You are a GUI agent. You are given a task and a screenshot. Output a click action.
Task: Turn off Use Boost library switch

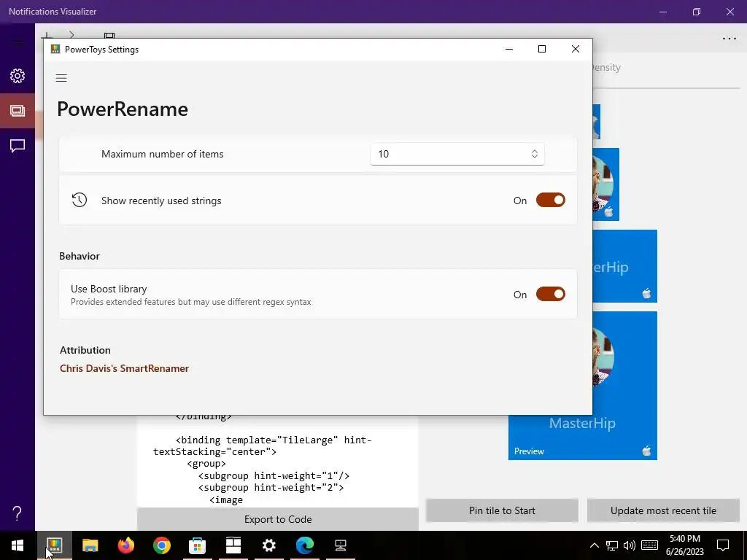tap(550, 295)
